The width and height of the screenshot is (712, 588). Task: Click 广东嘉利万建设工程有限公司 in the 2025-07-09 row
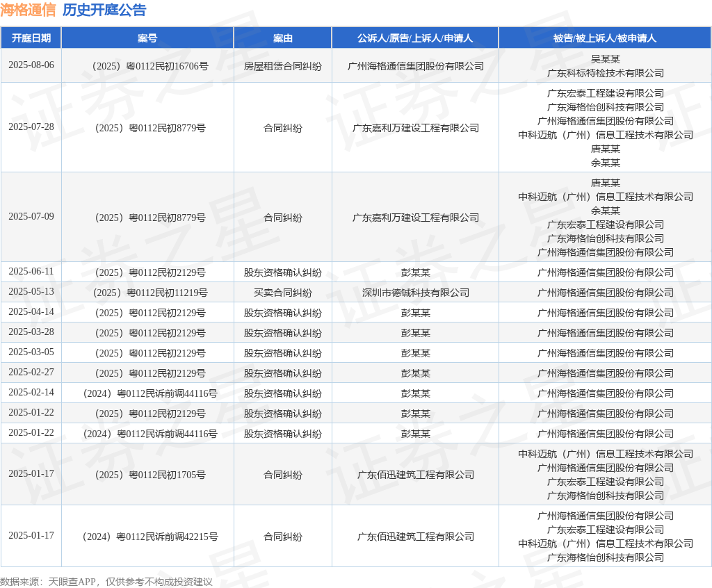click(415, 218)
